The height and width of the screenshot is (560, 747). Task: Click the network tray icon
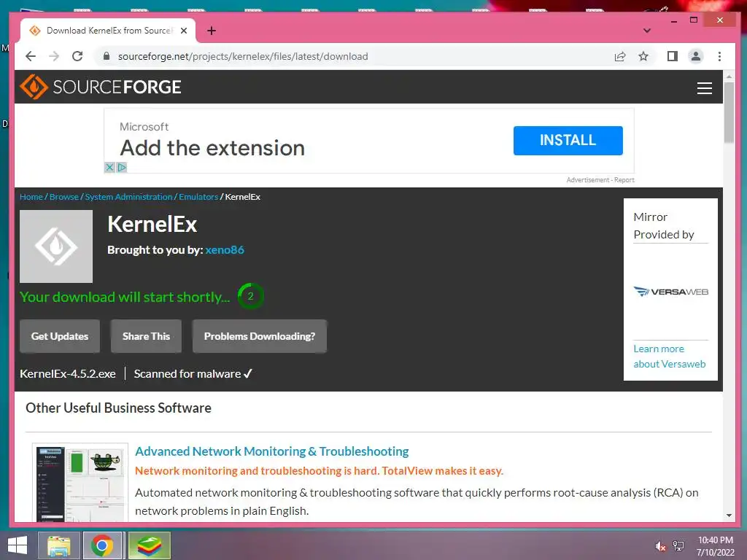click(678, 546)
